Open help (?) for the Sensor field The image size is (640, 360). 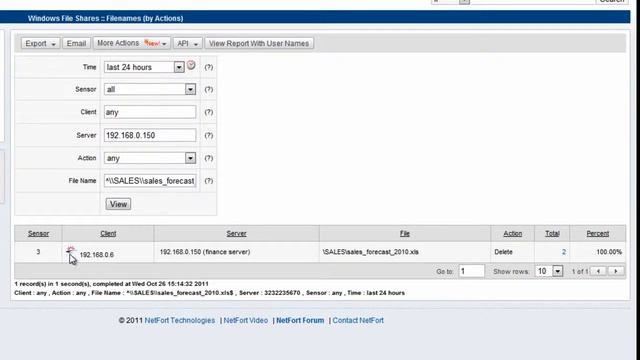209,89
